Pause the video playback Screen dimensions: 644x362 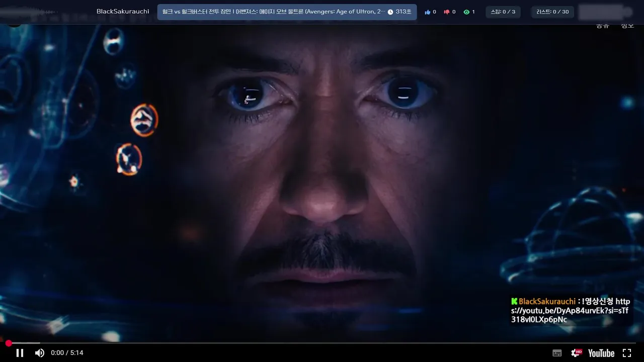tap(20, 353)
